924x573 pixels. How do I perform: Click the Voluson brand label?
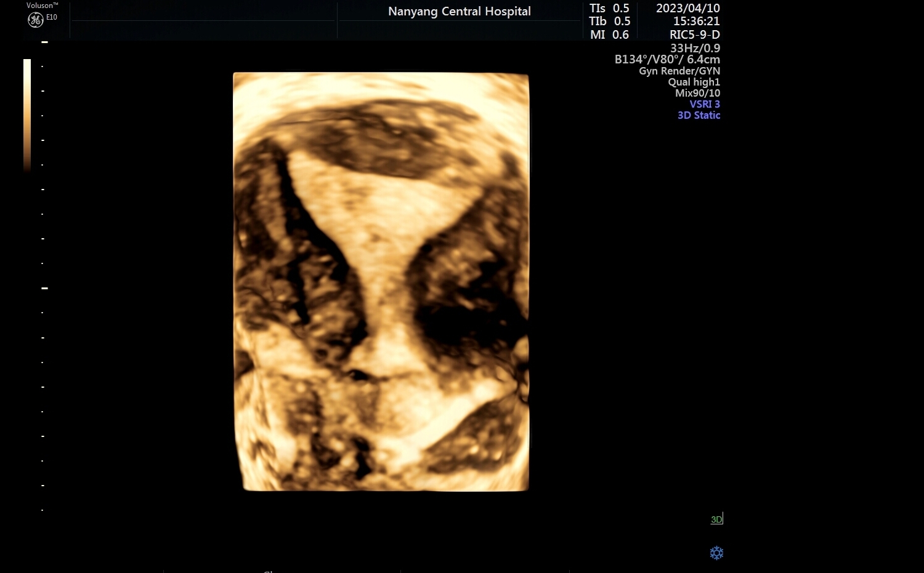tap(42, 6)
